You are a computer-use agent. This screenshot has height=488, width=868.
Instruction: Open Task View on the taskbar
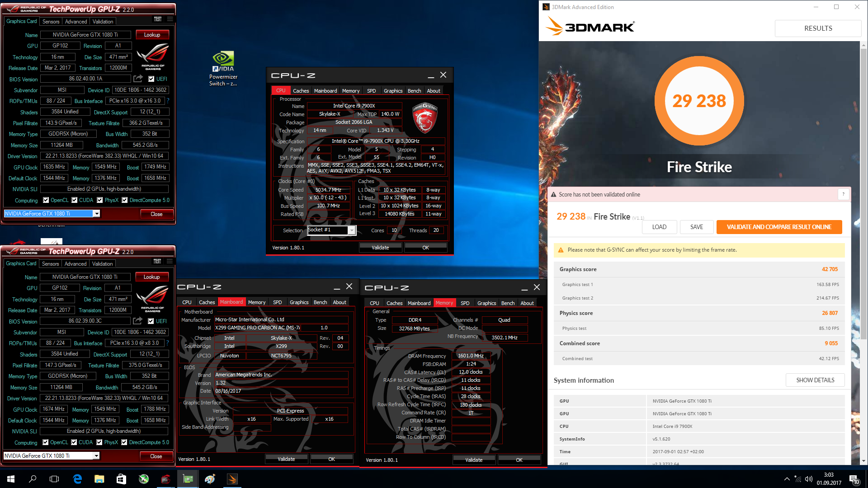54,479
